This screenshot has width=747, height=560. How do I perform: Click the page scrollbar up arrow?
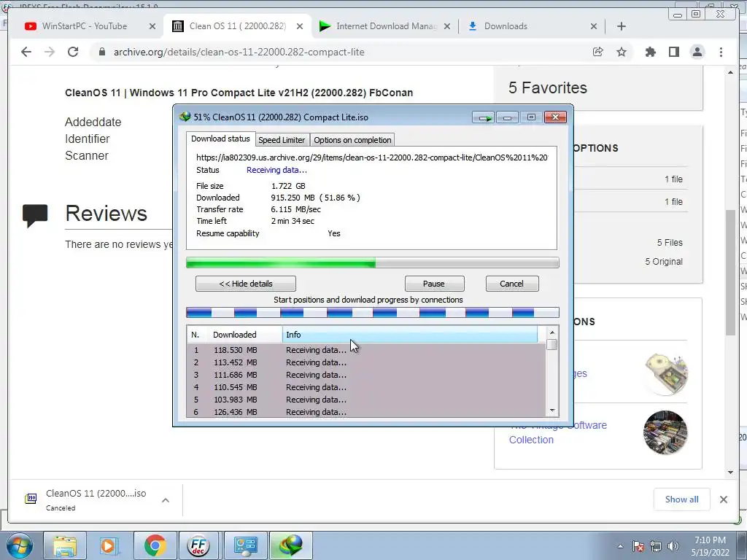pyautogui.click(x=731, y=72)
